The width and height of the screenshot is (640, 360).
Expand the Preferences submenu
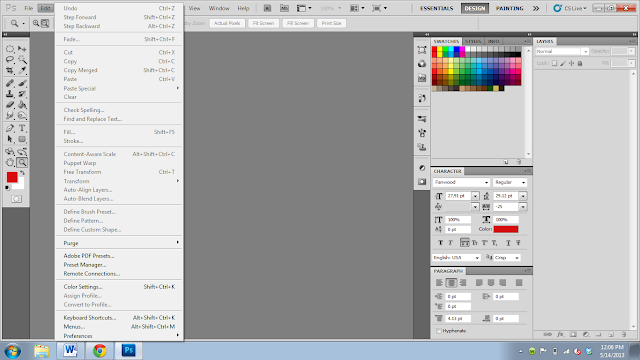[x=119, y=336]
